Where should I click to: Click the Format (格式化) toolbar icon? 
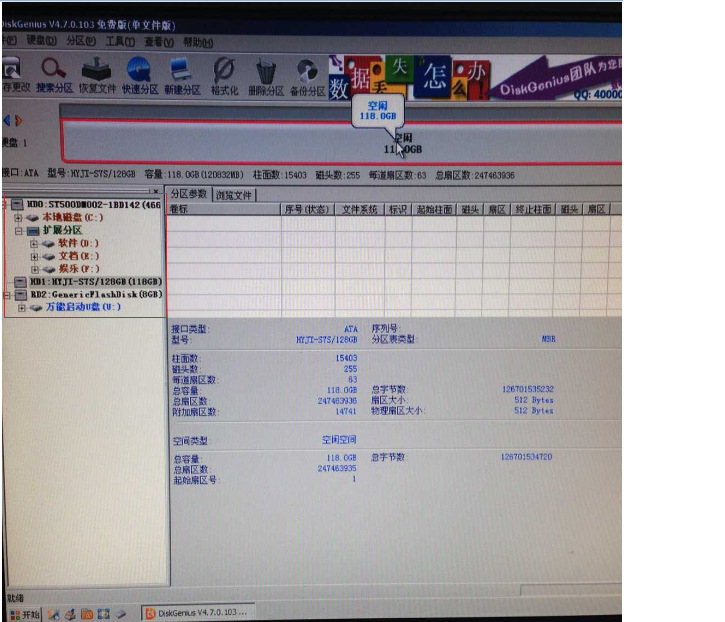[224, 77]
